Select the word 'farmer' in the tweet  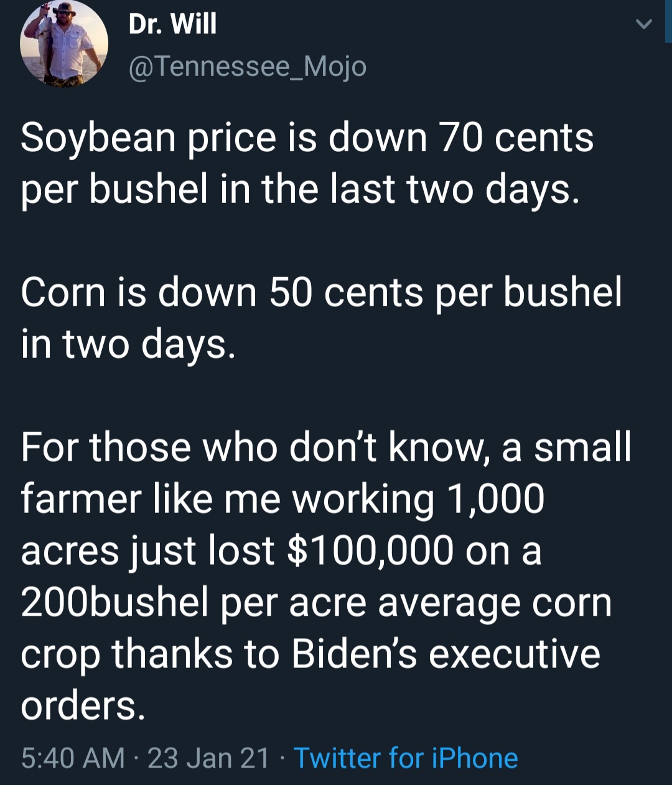81,499
